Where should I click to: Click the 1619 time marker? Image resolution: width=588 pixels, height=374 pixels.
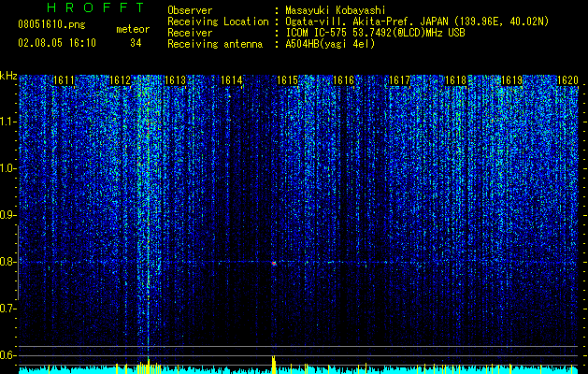pyautogui.click(x=511, y=80)
